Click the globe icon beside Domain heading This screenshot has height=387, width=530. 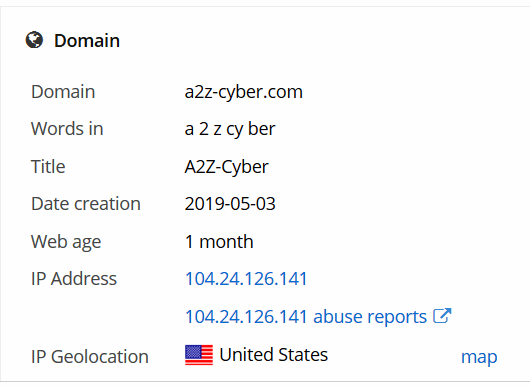(x=34, y=40)
